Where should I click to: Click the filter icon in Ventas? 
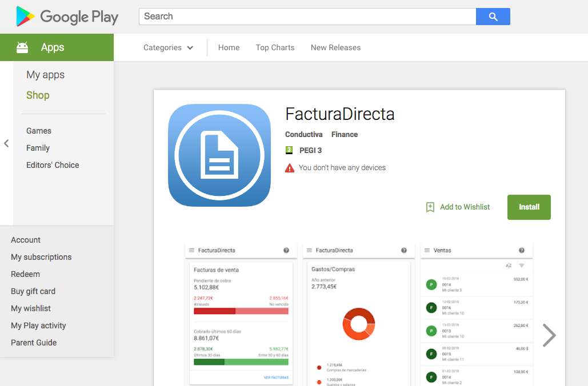pos(522,266)
